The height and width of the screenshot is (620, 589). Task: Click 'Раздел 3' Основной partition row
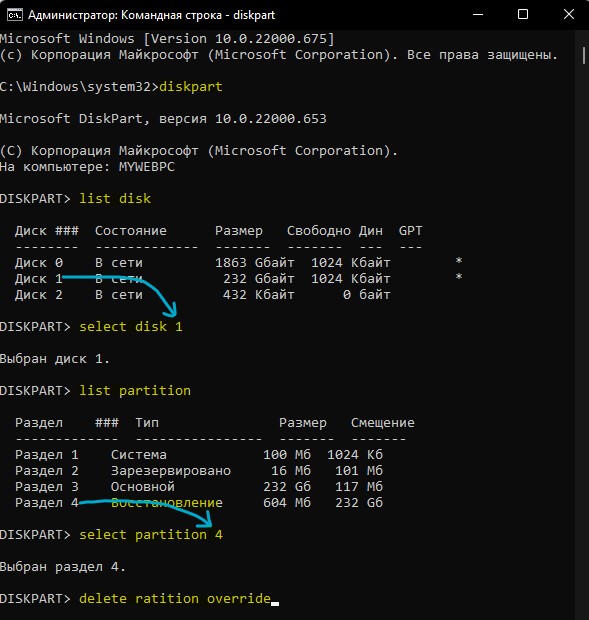click(199, 487)
